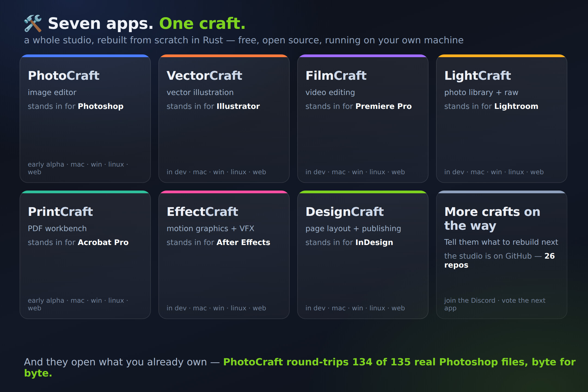Click 'Tell them what to rebuild next'
The width and height of the screenshot is (588, 392).
pyautogui.click(x=501, y=242)
